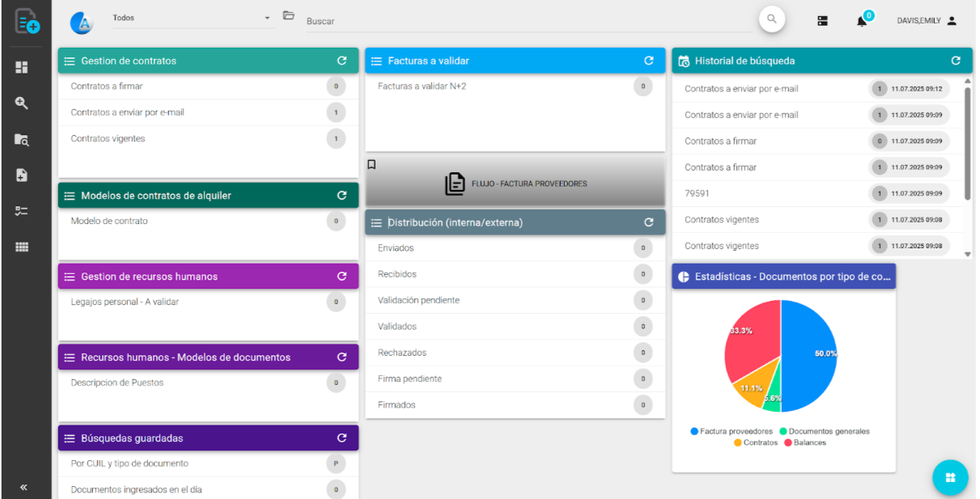Open the magnifier search icon in sidebar
Viewport: 980px width, 499px height.
pyautogui.click(x=22, y=104)
